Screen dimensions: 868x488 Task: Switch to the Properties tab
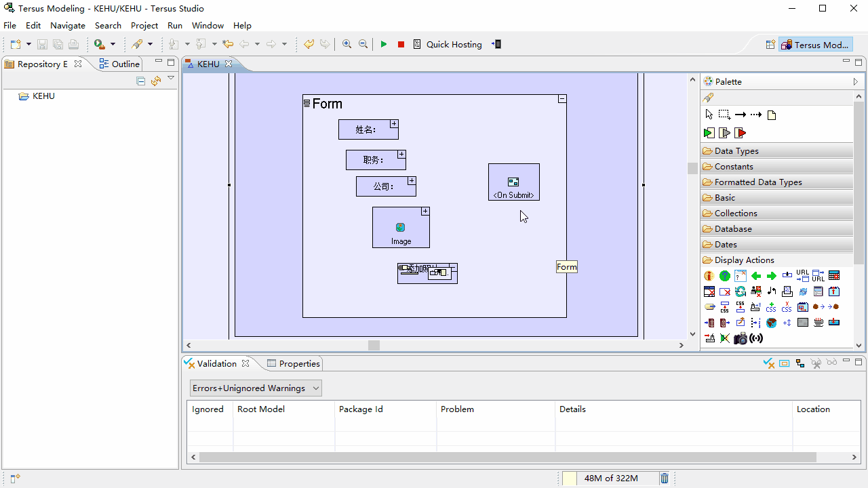[293, 363]
